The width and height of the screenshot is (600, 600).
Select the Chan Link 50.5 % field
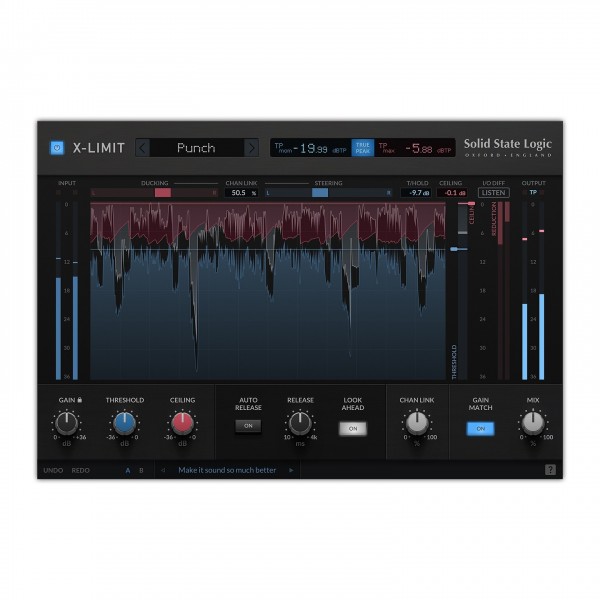[x=241, y=193]
